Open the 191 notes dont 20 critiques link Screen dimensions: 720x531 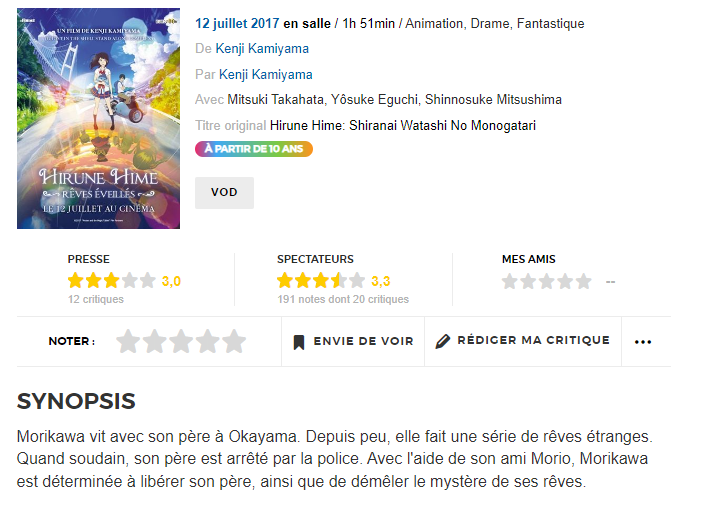[x=343, y=299]
